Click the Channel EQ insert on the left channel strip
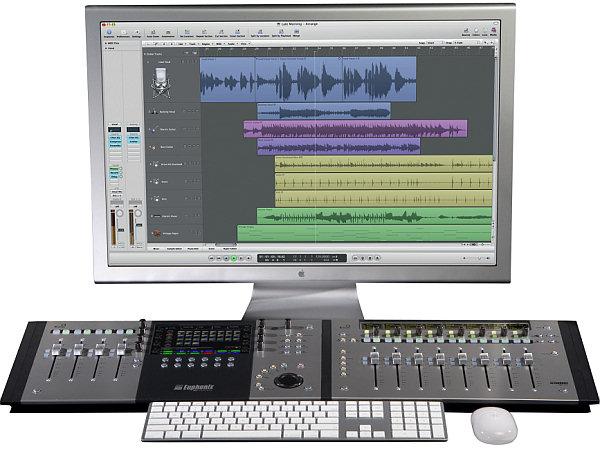Viewport: 600px width, 449px height. pos(115,137)
